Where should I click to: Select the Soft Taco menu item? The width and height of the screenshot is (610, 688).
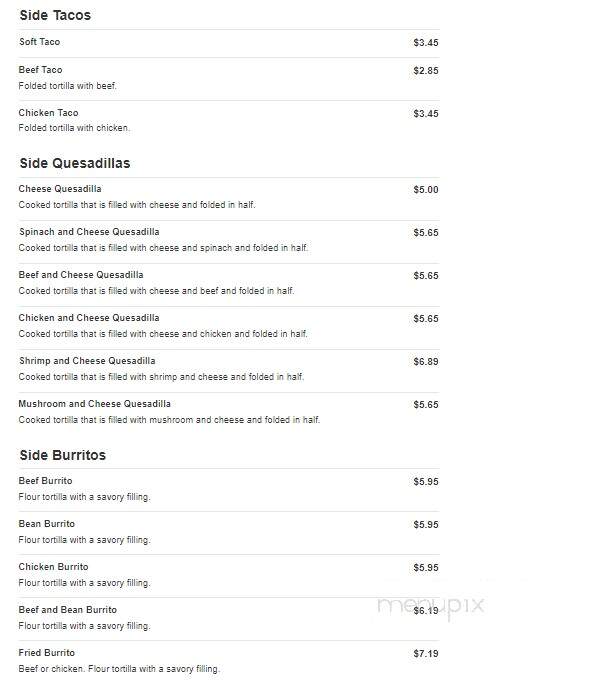pyautogui.click(x=39, y=42)
